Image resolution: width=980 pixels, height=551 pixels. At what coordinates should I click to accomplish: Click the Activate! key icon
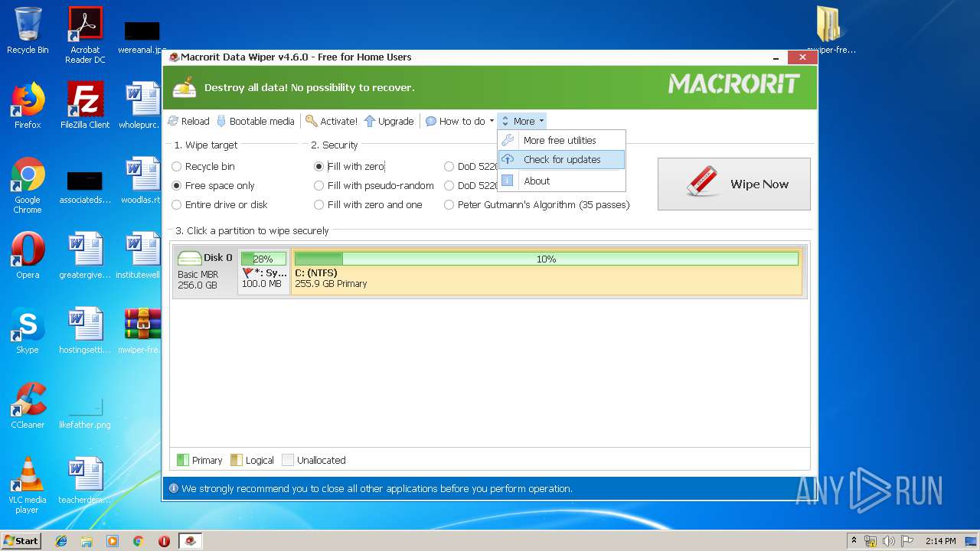coord(311,121)
